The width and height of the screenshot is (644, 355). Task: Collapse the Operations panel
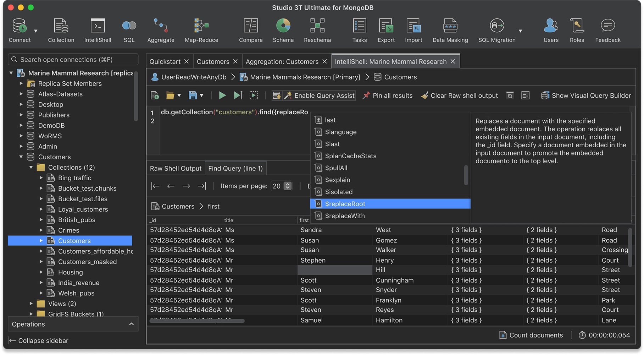pos(131,324)
